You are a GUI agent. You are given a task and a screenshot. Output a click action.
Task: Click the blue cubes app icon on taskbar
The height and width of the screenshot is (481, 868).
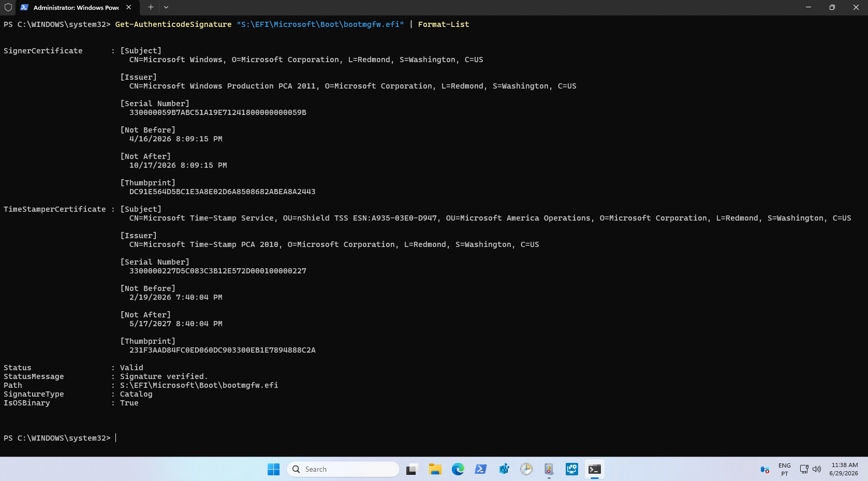[504, 469]
